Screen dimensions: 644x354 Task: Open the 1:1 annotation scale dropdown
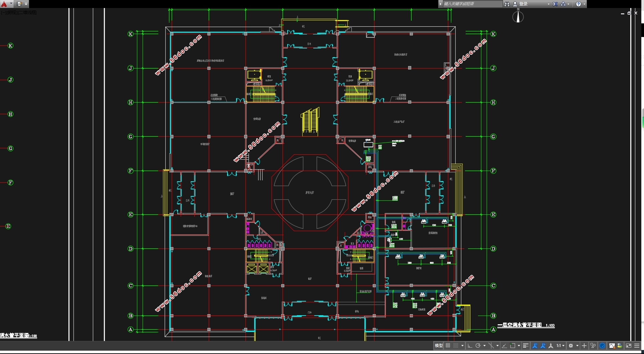pos(560,346)
